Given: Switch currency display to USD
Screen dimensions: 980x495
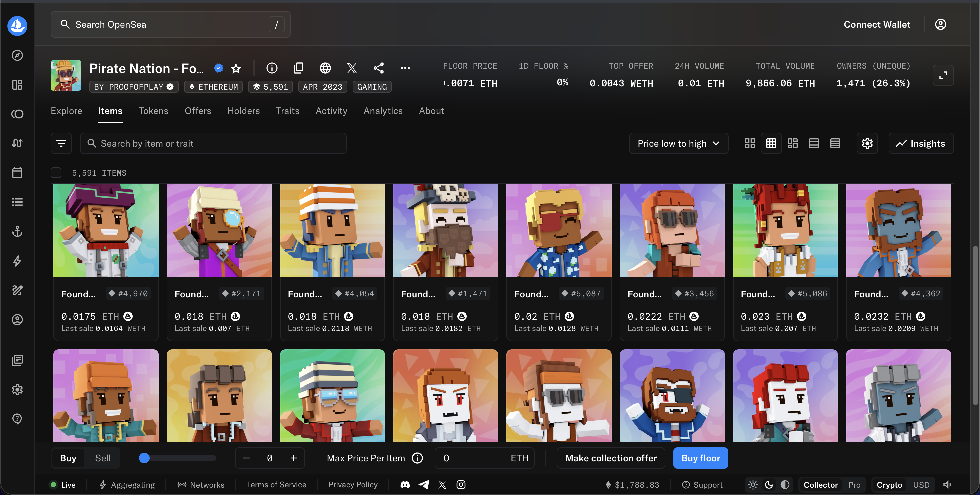Looking at the screenshot, I should click(x=921, y=485).
